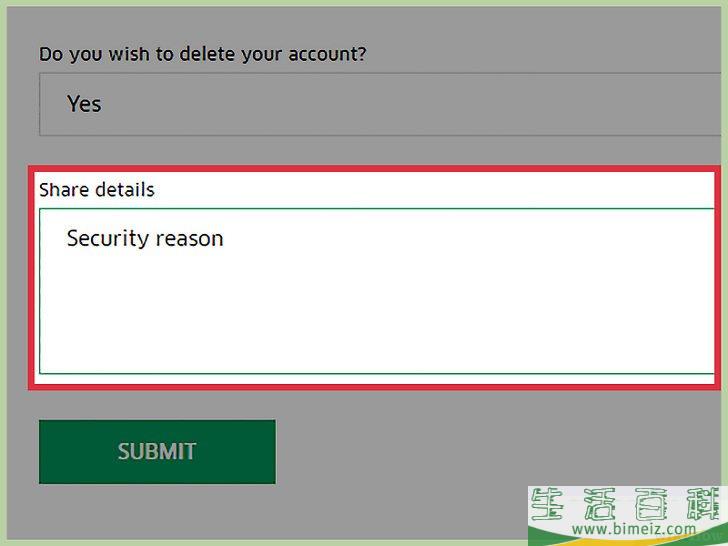Open the delete account Yes dropdown
This screenshot has width=728, height=546.
(380, 104)
